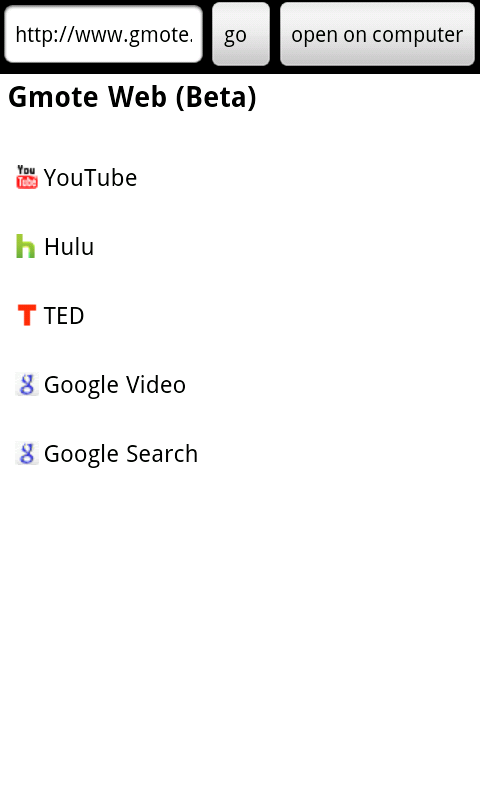This screenshot has height=800, width=480.
Task: Open the Google Video text link
Action: click(115, 385)
